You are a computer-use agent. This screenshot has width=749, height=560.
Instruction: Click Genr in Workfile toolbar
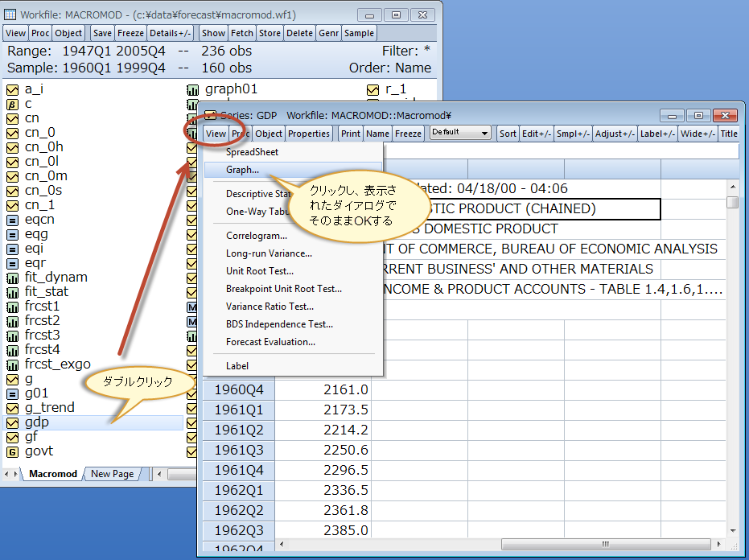coord(328,33)
